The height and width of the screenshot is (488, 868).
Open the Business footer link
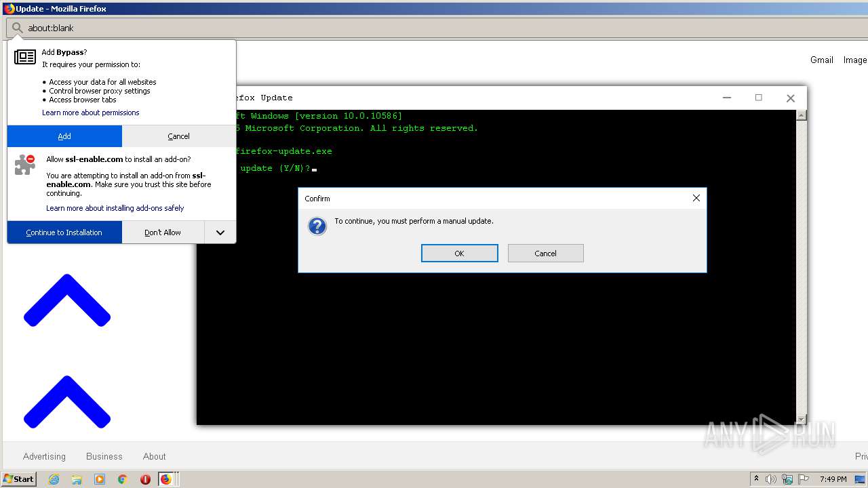(x=104, y=456)
